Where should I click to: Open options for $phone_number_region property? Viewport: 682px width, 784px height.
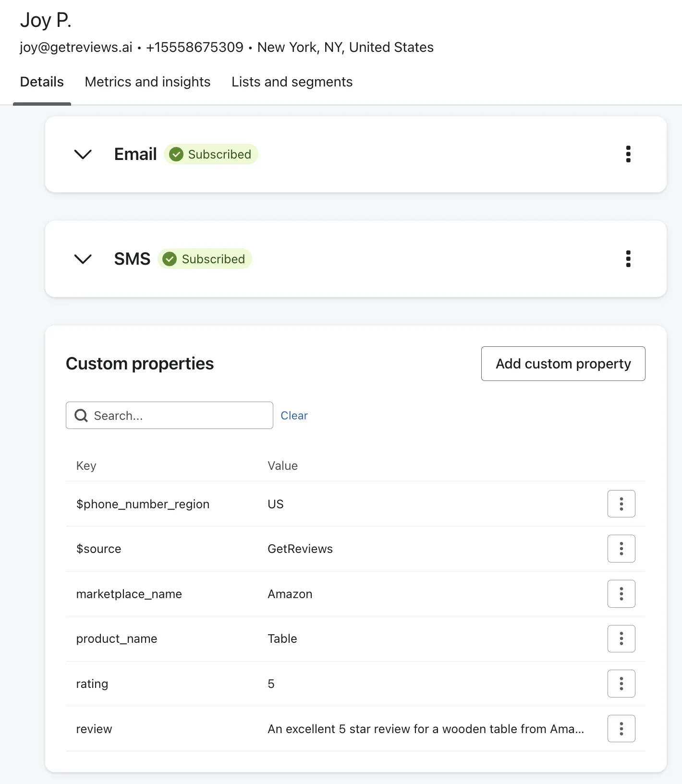[x=621, y=504]
